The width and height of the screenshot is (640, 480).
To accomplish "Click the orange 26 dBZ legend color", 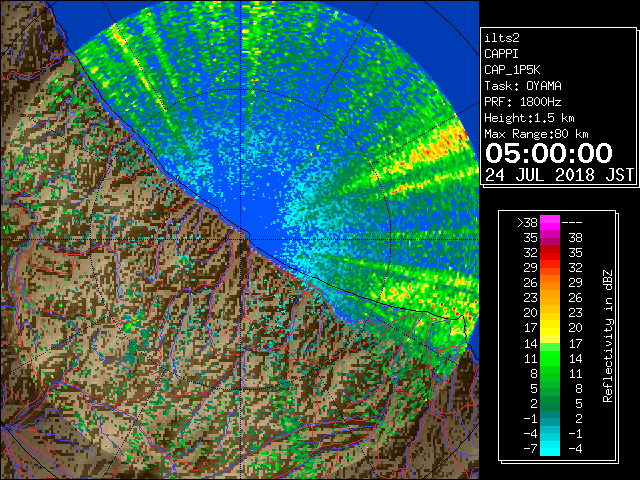I will pos(550,282).
